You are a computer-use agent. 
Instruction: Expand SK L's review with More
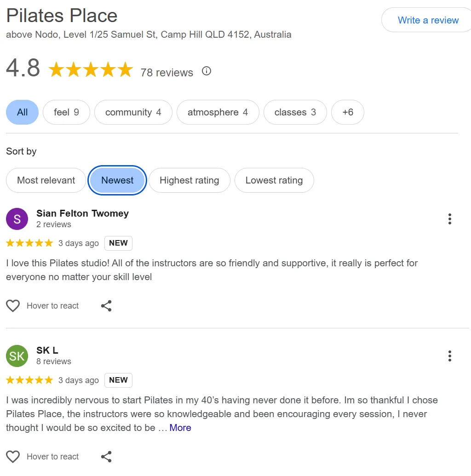pyautogui.click(x=180, y=428)
